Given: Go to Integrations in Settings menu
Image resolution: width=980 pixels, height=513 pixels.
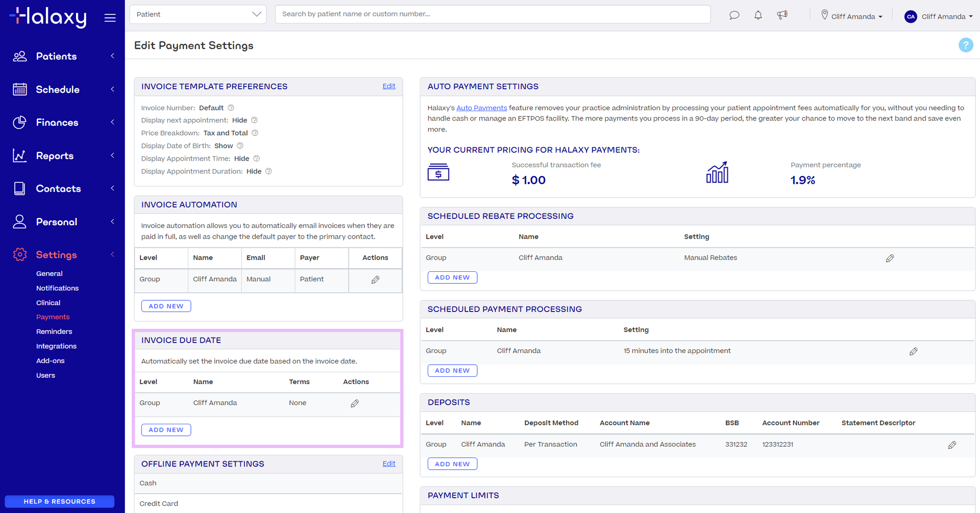Looking at the screenshot, I should [x=56, y=346].
